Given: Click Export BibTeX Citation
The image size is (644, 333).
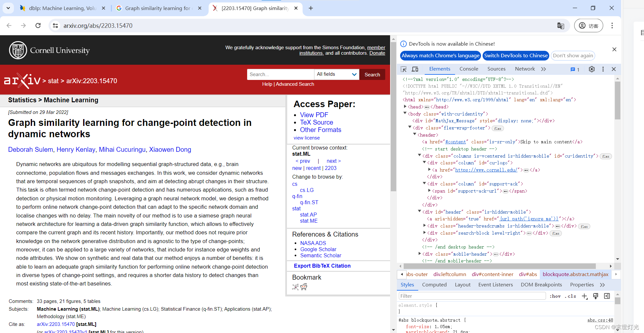Looking at the screenshot, I should point(322,266).
